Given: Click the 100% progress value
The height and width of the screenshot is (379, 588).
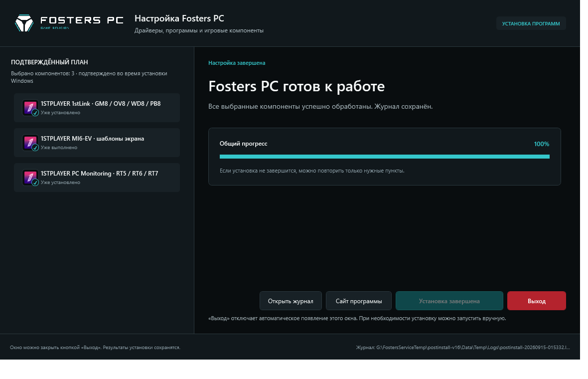Looking at the screenshot, I should pos(541,144).
